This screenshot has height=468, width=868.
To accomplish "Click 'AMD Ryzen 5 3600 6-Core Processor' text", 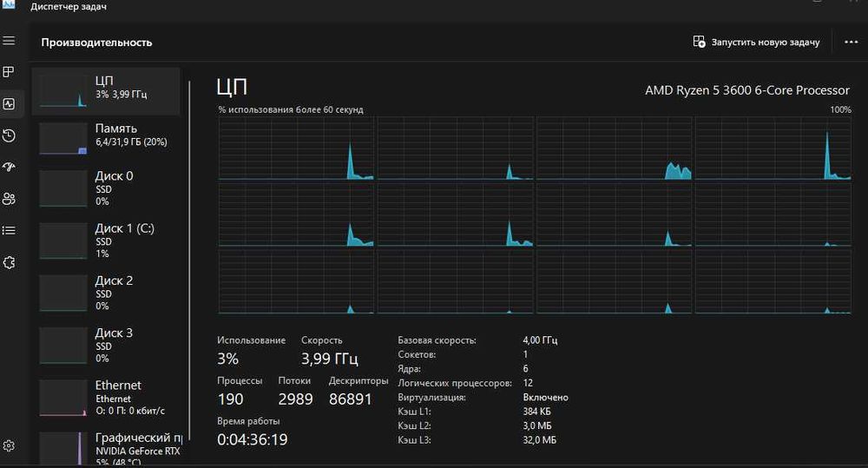I will pyautogui.click(x=746, y=90).
